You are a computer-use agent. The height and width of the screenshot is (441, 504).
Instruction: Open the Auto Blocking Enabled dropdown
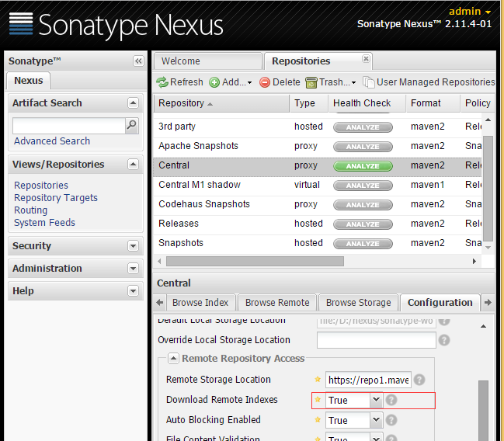click(x=376, y=420)
